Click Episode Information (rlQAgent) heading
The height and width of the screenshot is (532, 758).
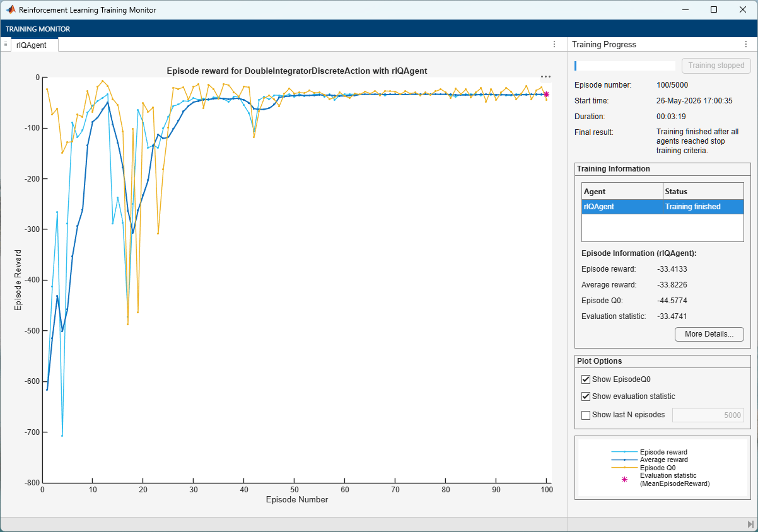(639, 253)
